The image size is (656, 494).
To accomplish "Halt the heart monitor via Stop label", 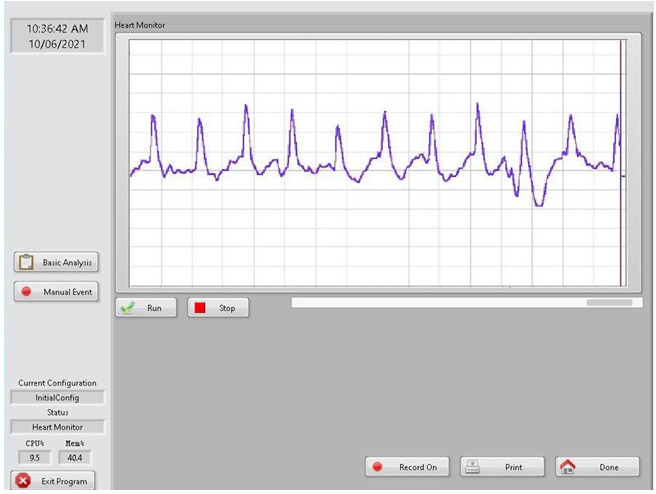I will pos(227,308).
